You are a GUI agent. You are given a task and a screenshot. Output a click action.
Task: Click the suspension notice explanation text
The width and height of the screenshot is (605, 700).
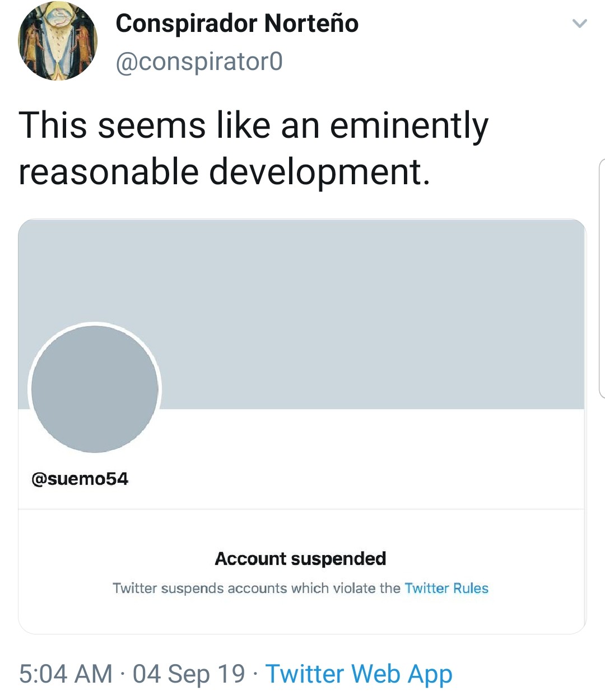[x=301, y=588]
